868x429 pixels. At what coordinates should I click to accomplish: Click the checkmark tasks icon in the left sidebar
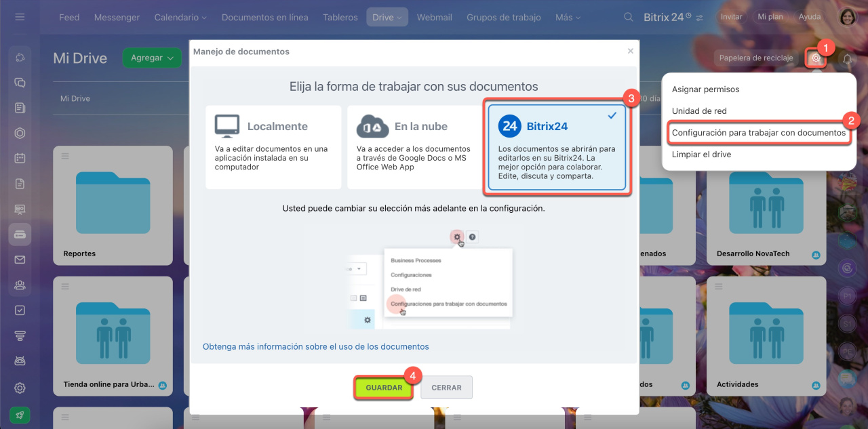click(x=20, y=310)
